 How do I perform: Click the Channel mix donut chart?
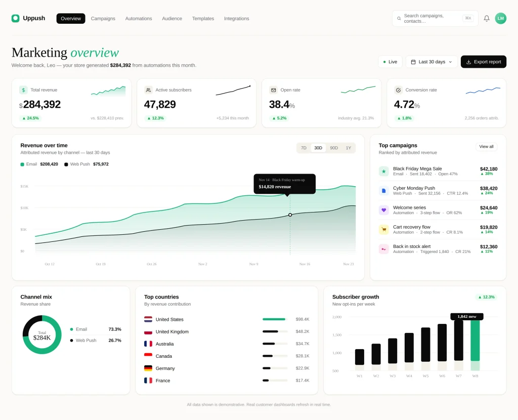[x=42, y=335]
